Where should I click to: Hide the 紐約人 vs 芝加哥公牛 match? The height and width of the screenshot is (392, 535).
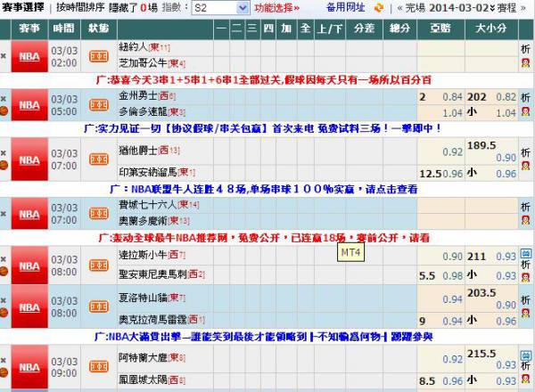[4, 55]
